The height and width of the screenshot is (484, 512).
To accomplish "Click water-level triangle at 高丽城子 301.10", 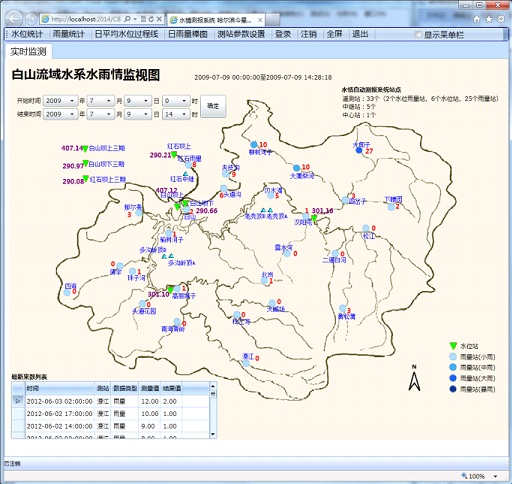I will pyautogui.click(x=170, y=290).
